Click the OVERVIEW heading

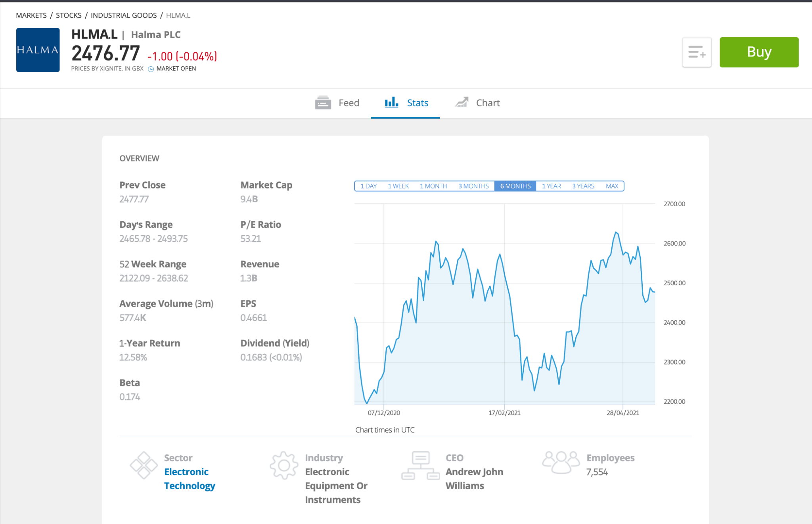[x=140, y=158]
